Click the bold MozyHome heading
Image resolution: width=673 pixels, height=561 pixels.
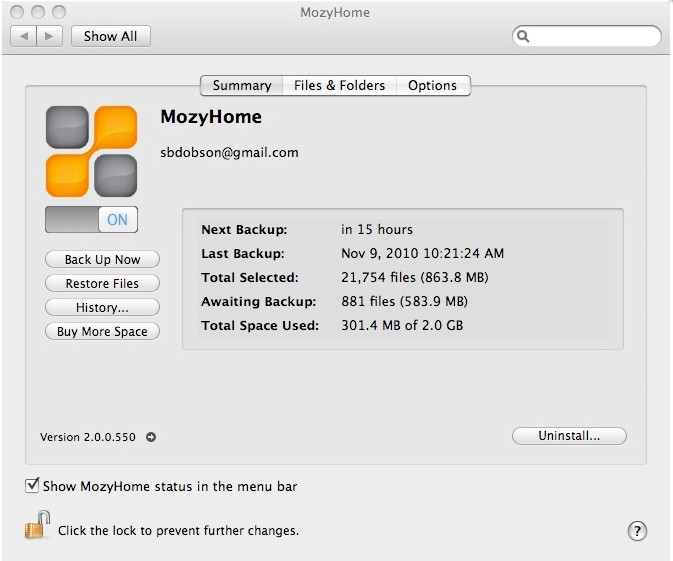[x=211, y=117]
